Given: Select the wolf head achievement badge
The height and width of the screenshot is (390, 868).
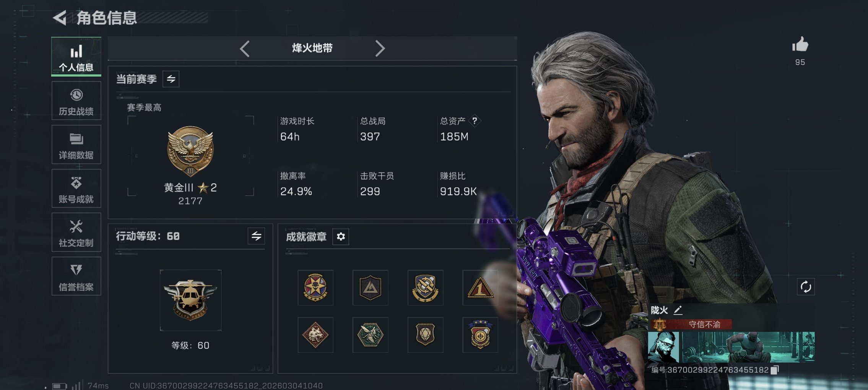Looking at the screenshot, I should [315, 335].
